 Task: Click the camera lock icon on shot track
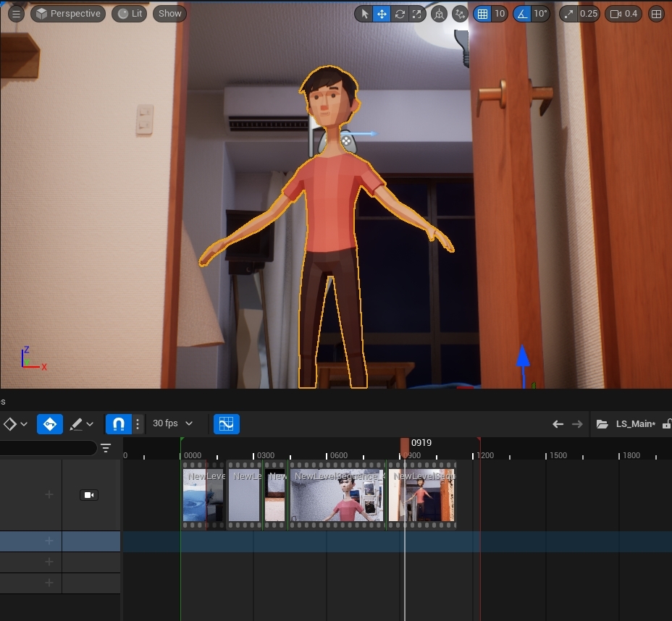(89, 495)
